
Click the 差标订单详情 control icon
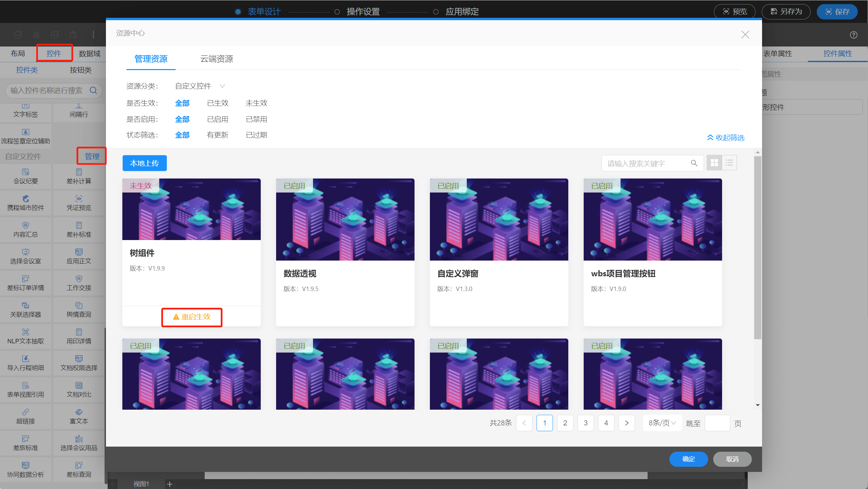point(26,279)
